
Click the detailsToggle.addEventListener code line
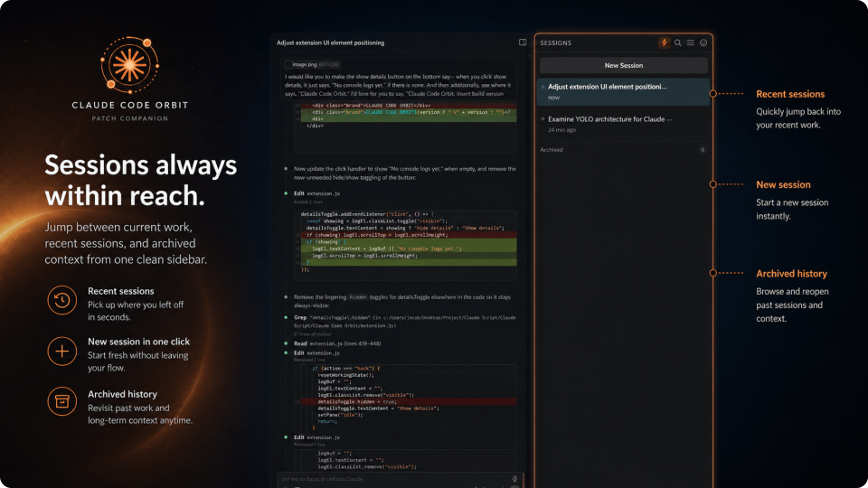click(x=368, y=214)
